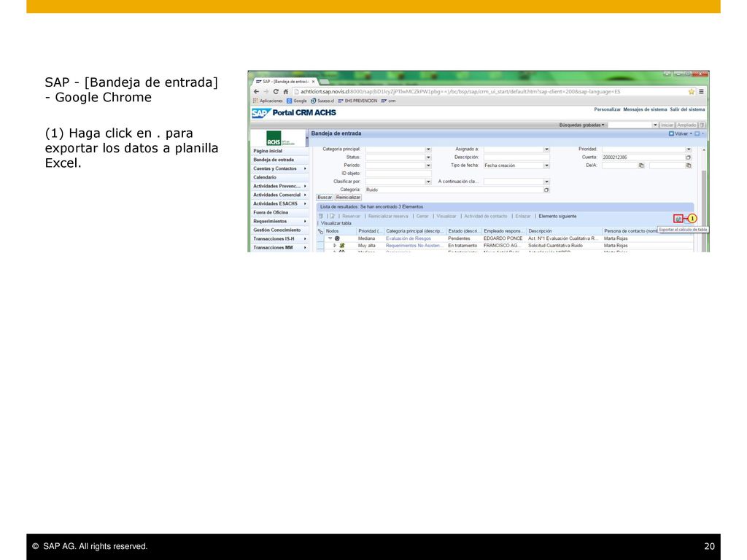
Task: Open Gestión Conocimiento in sidebar
Action: [276, 230]
